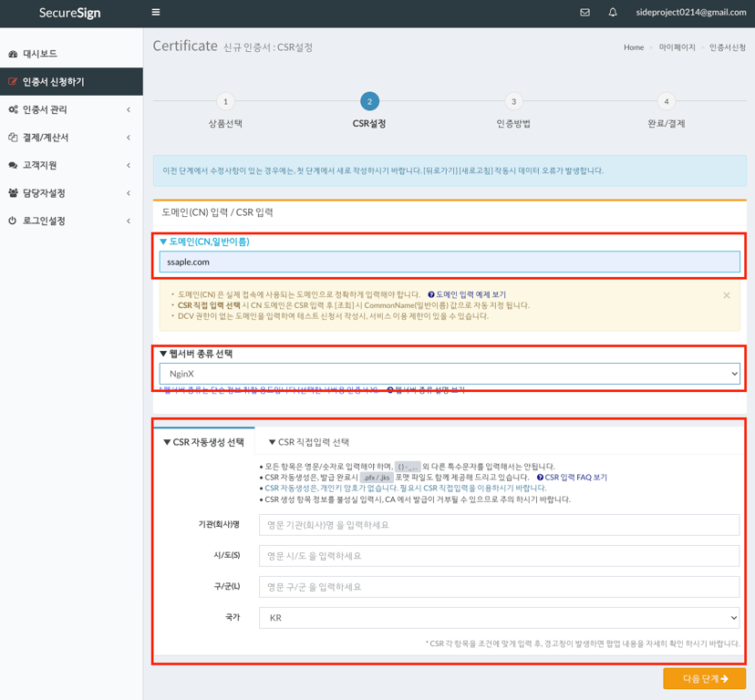Image resolution: width=755 pixels, height=700 pixels.
Task: Focus the 시/도(S) input field
Action: coord(499,556)
